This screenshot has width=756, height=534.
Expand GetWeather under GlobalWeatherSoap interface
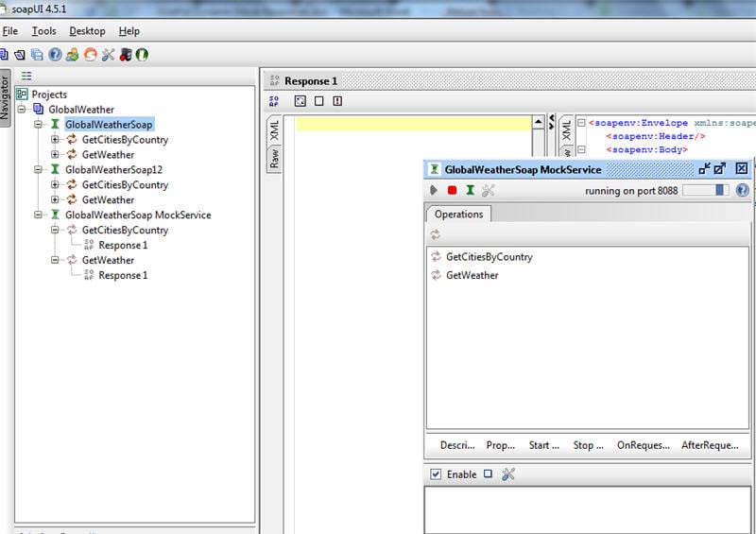point(55,154)
